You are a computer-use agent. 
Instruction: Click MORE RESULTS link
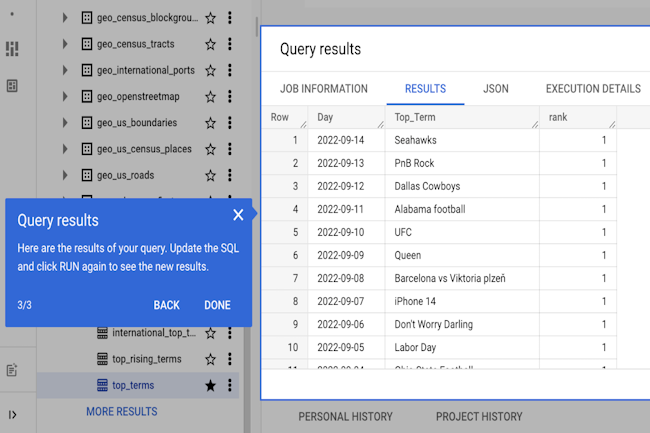pos(121,411)
